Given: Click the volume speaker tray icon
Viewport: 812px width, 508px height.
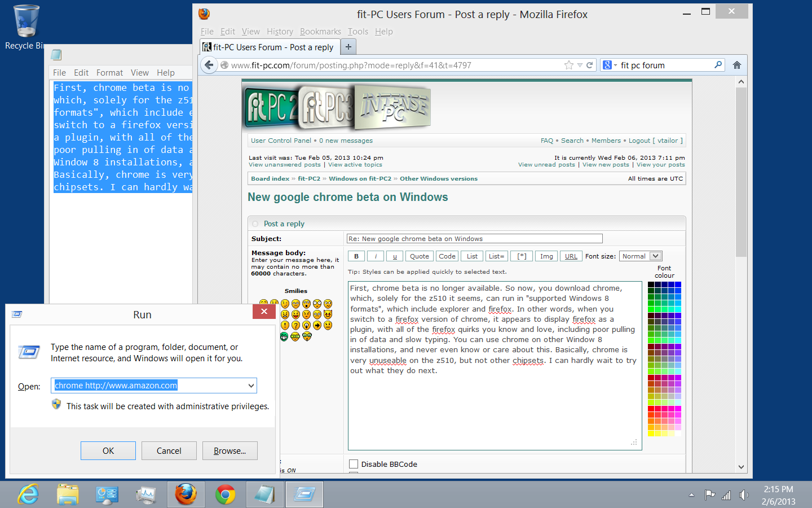Looking at the screenshot, I should [x=744, y=495].
